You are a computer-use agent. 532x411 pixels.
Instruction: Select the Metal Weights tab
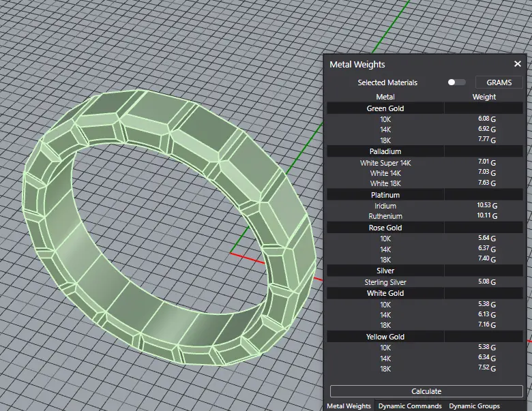(349, 406)
